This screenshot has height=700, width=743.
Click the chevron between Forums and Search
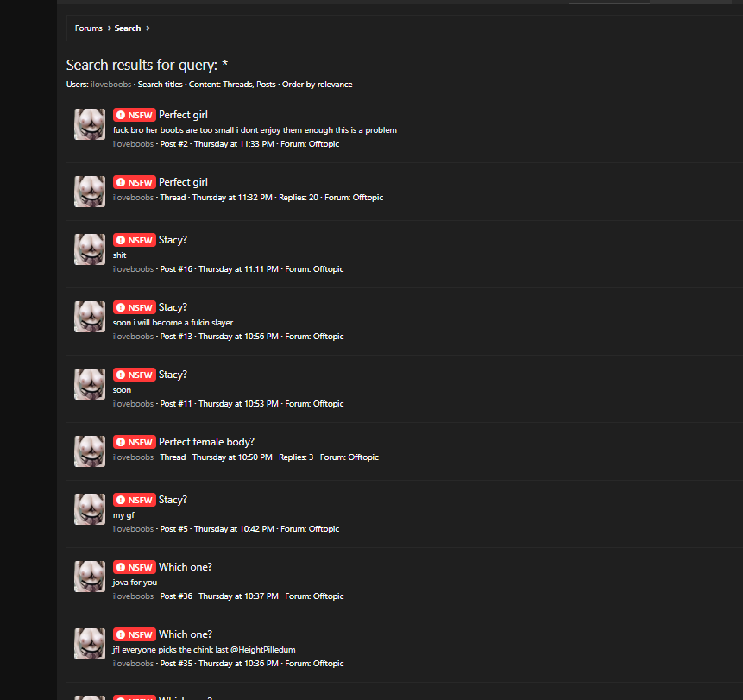(x=109, y=28)
